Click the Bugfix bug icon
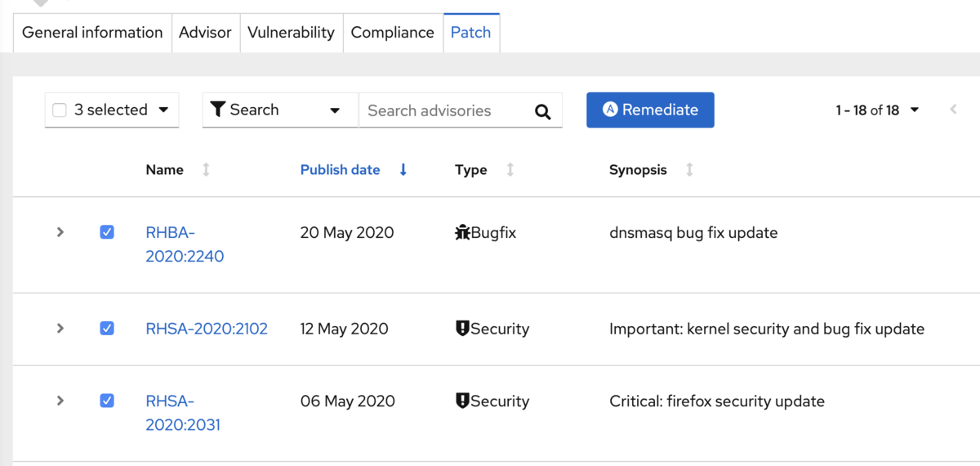Screen dimensions: 980x466 462,233
